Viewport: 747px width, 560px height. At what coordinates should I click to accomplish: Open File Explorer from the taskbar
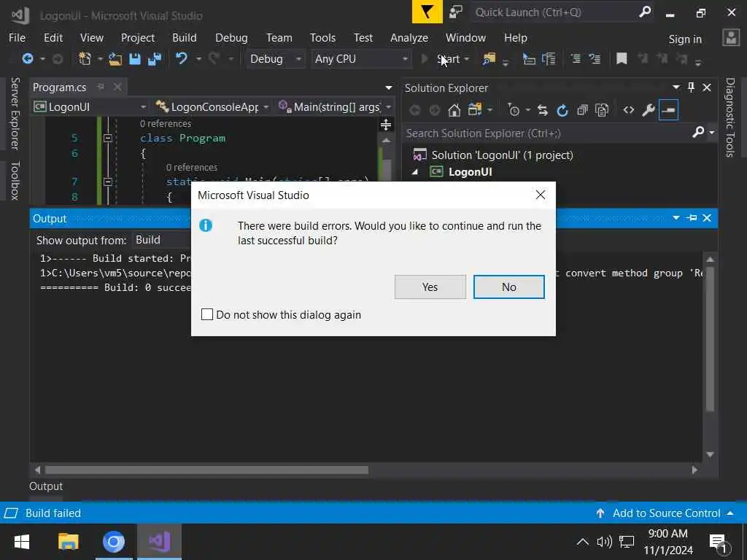tap(68, 542)
